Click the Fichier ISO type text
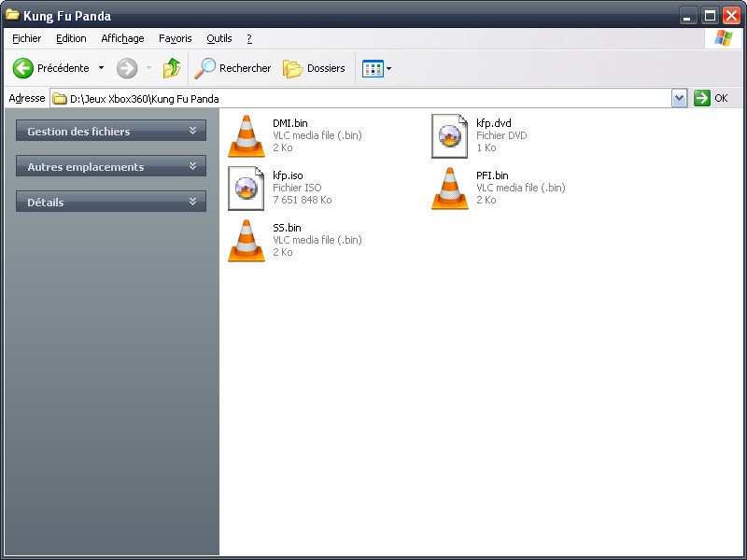The image size is (747, 560). click(x=297, y=189)
